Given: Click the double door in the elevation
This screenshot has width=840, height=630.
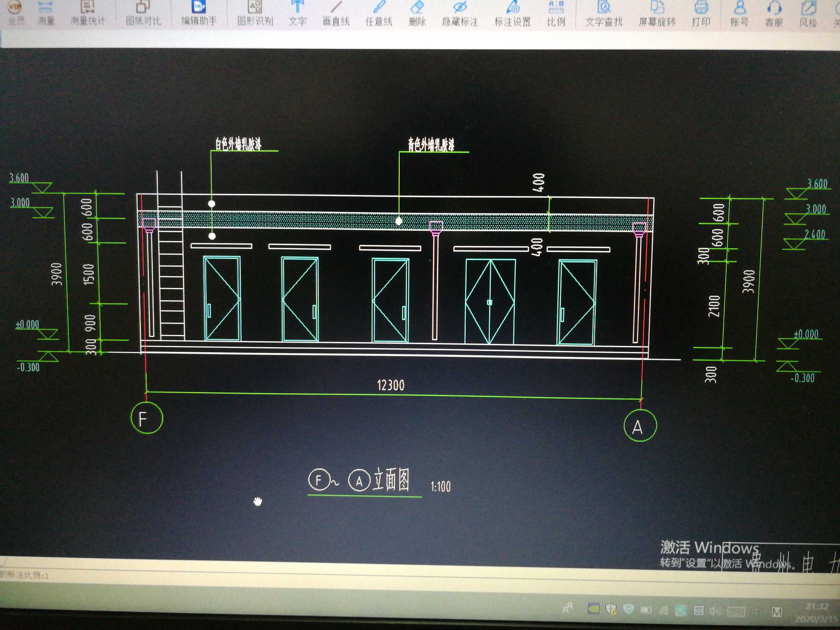Looking at the screenshot, I should pyautogui.click(x=490, y=301).
